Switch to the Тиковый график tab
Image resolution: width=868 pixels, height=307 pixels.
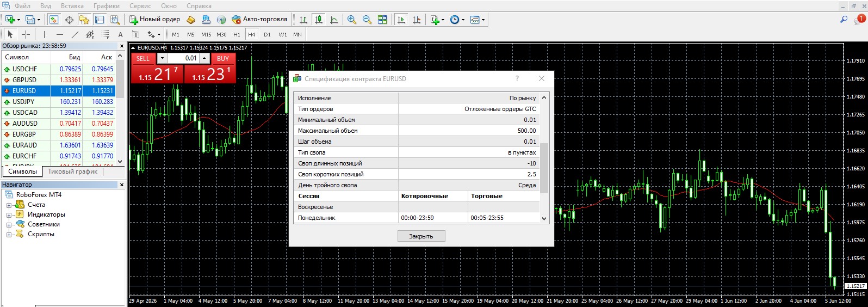coord(72,171)
